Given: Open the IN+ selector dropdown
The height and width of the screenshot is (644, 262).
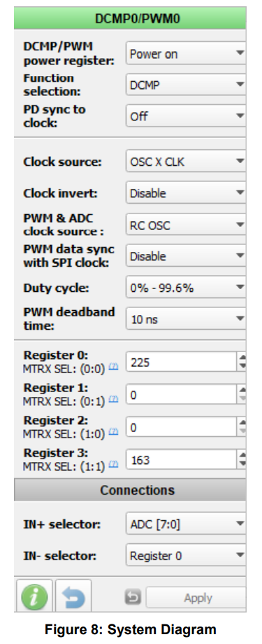Looking at the screenshot, I should (x=186, y=524).
